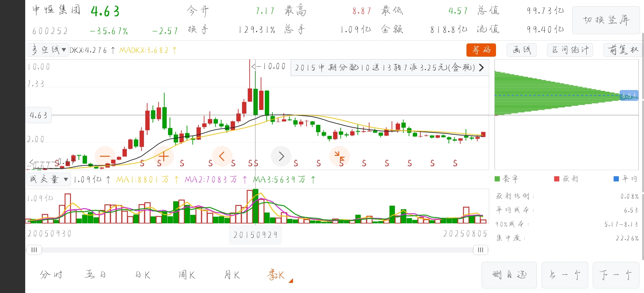
Task: Tap the red 获利 legend square
Action: [x=557, y=179]
